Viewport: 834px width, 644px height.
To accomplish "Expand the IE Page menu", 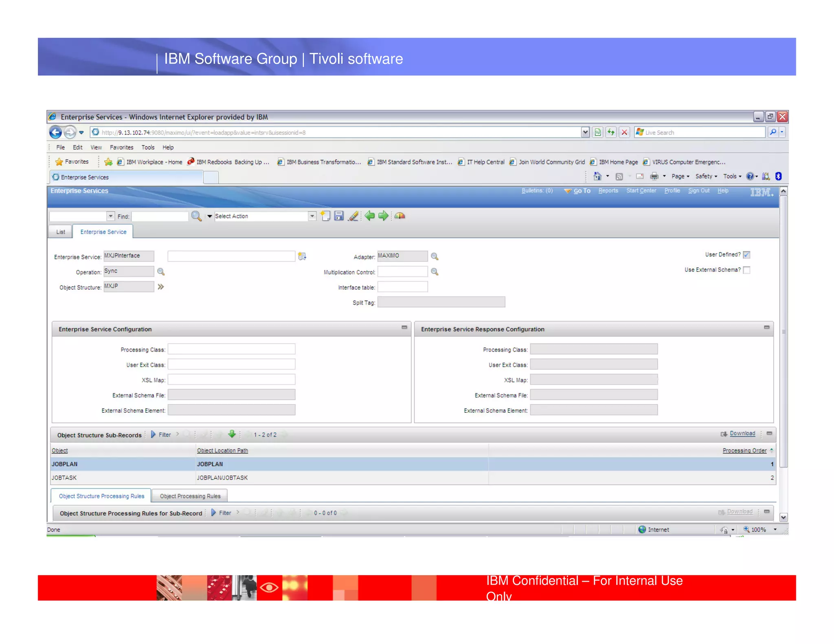I will (x=680, y=176).
